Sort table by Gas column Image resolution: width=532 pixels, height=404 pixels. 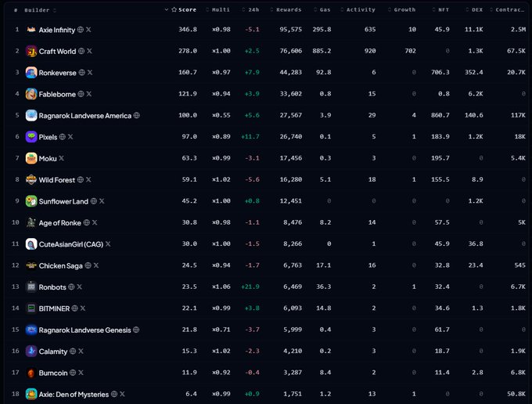click(322, 10)
